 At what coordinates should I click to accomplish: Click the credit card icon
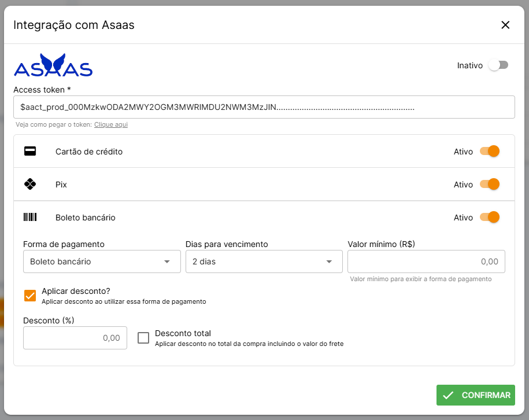pyautogui.click(x=30, y=152)
